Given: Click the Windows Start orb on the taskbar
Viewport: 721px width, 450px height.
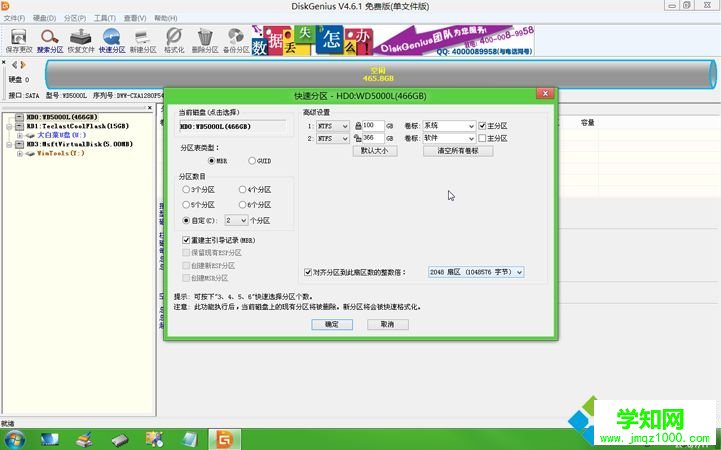Looking at the screenshot, I should pyautogui.click(x=15, y=439).
